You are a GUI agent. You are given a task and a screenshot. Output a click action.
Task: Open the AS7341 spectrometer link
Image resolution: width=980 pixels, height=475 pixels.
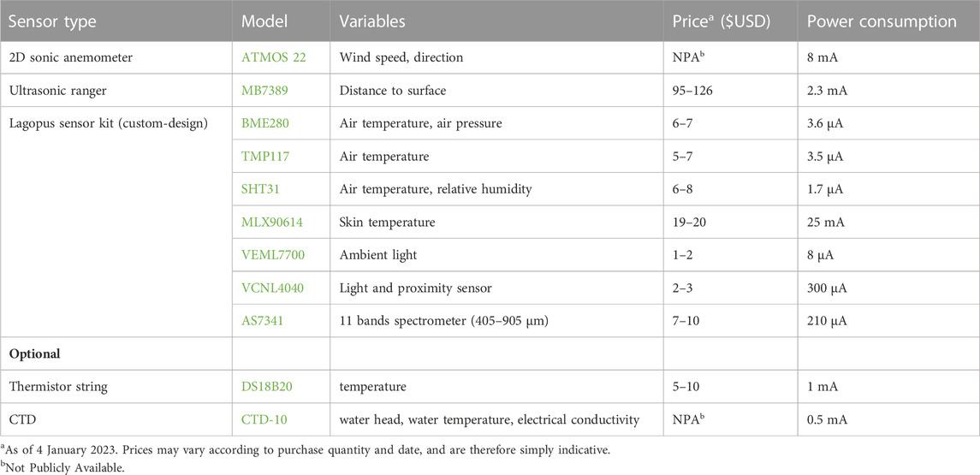coord(263,321)
